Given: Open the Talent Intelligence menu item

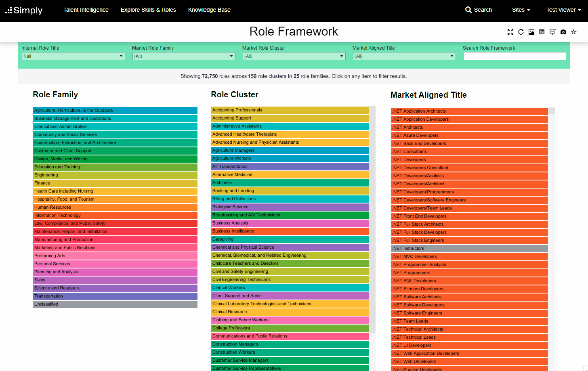Looking at the screenshot, I should (86, 10).
